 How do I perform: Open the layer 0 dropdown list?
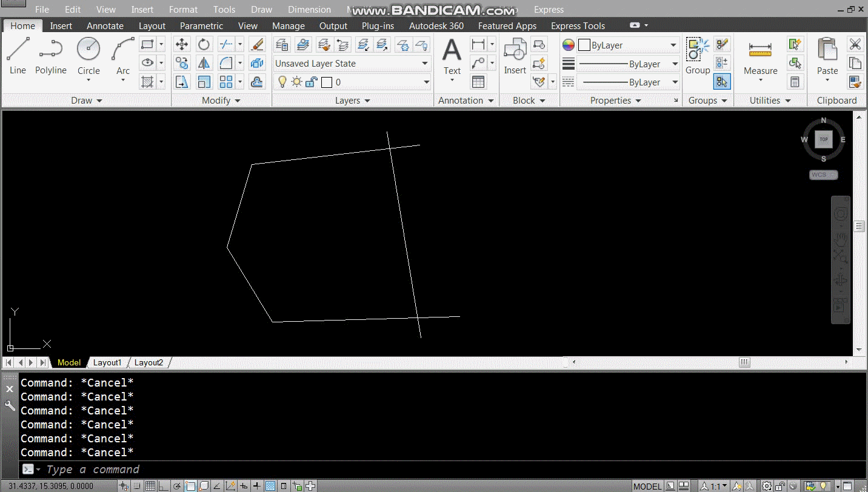pos(352,82)
